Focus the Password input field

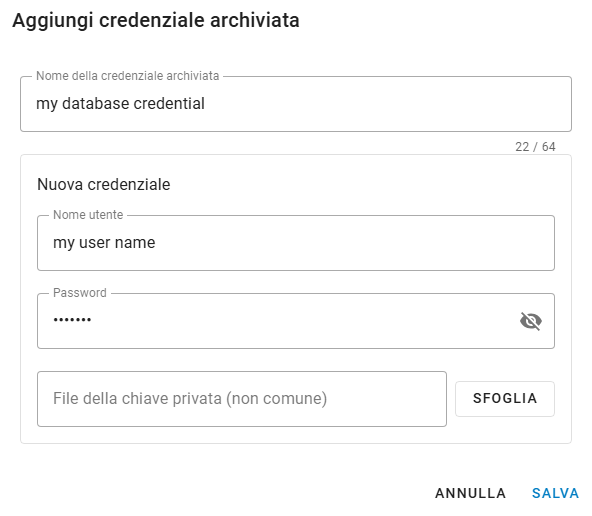(296, 321)
